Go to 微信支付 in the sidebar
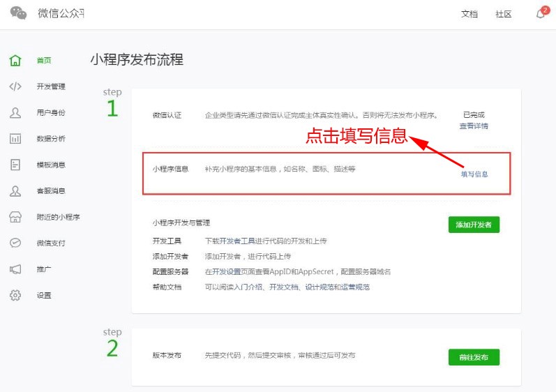This screenshot has width=556, height=392. [x=51, y=243]
